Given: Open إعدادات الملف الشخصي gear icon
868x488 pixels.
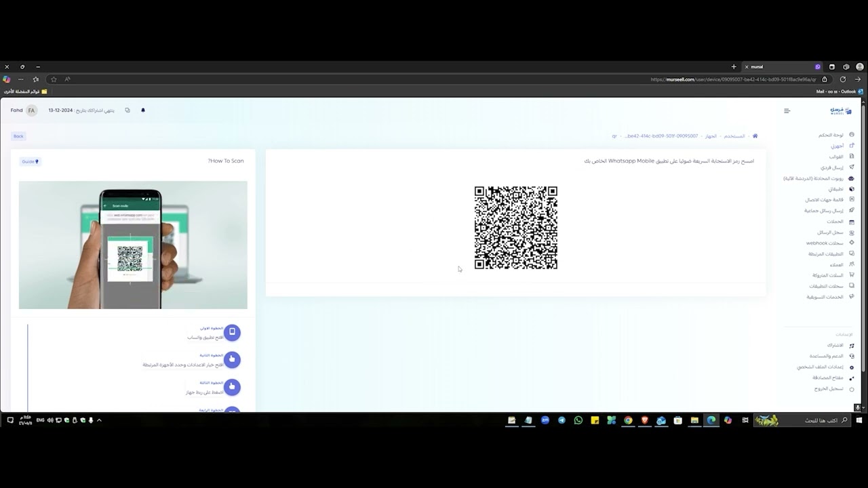Looking at the screenshot, I should [x=852, y=367].
